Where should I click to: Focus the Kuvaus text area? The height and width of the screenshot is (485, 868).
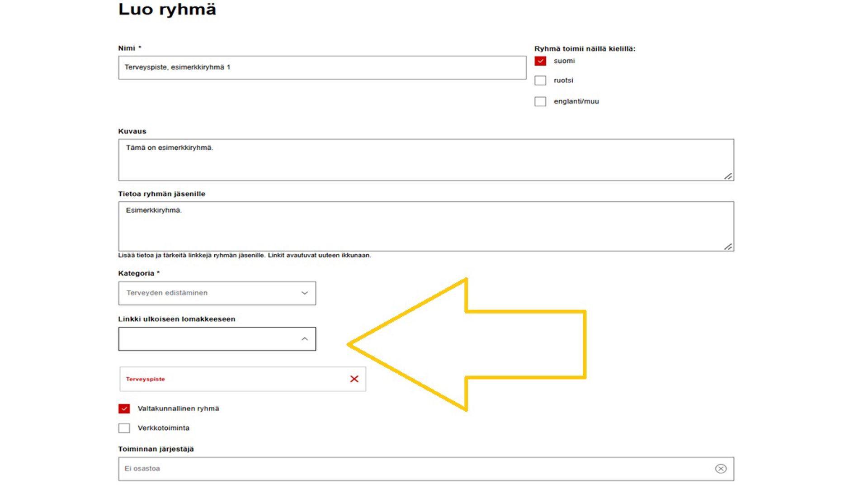tap(426, 160)
